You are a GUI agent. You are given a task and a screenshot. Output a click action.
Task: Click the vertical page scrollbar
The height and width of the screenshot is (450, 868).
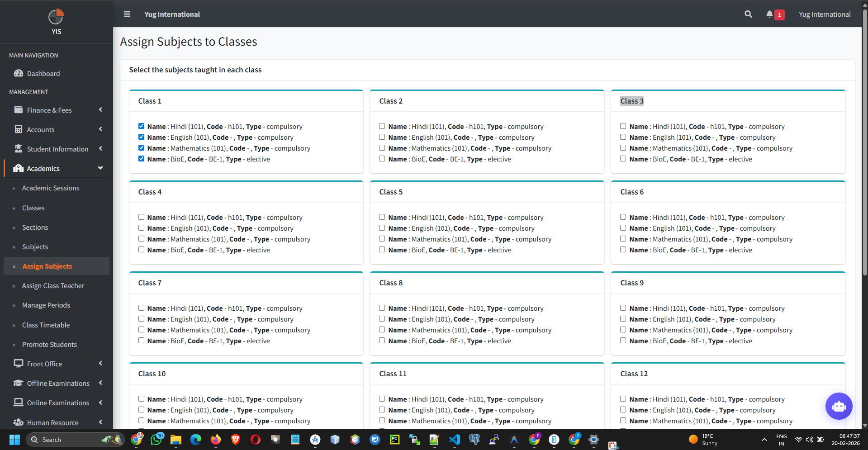pos(864,136)
